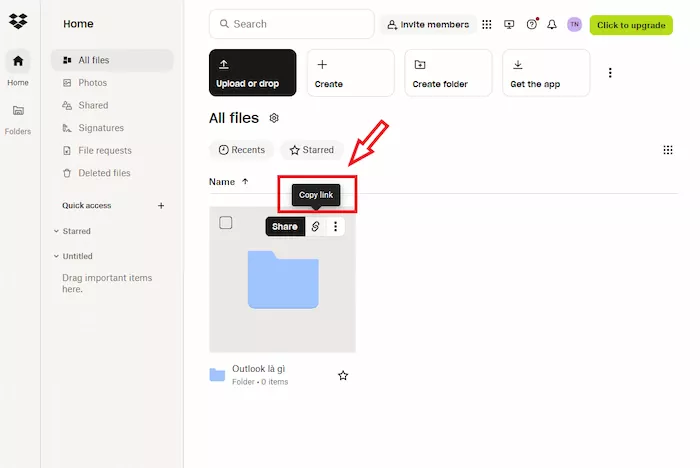The width and height of the screenshot is (700, 468).
Task: Select the Outlook là gì folder checkbox
Action: pos(226,223)
